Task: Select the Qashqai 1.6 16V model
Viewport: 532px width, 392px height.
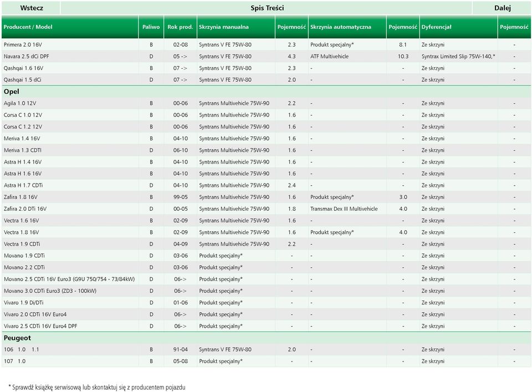Action: coord(23,68)
